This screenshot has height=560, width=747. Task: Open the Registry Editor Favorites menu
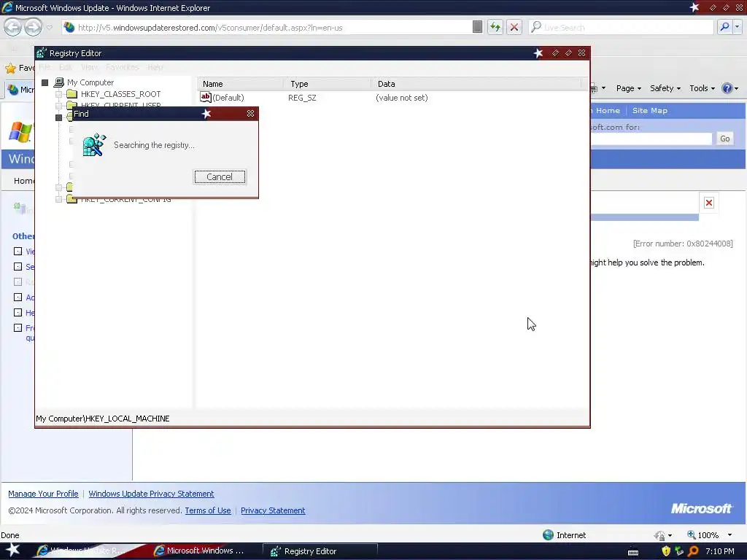(x=122, y=67)
